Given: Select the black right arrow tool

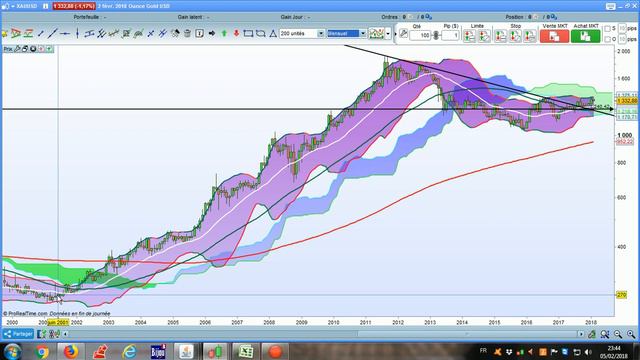Looking at the screenshot, I should click(212, 33).
